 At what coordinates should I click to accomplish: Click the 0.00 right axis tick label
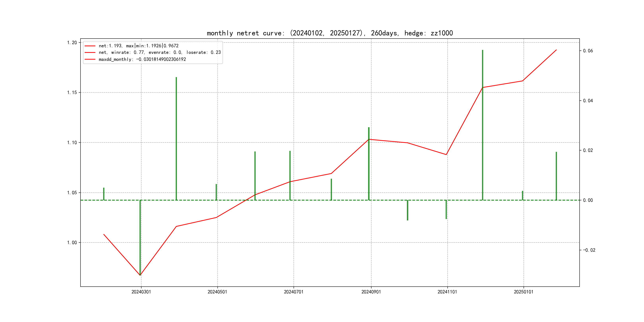pos(588,200)
